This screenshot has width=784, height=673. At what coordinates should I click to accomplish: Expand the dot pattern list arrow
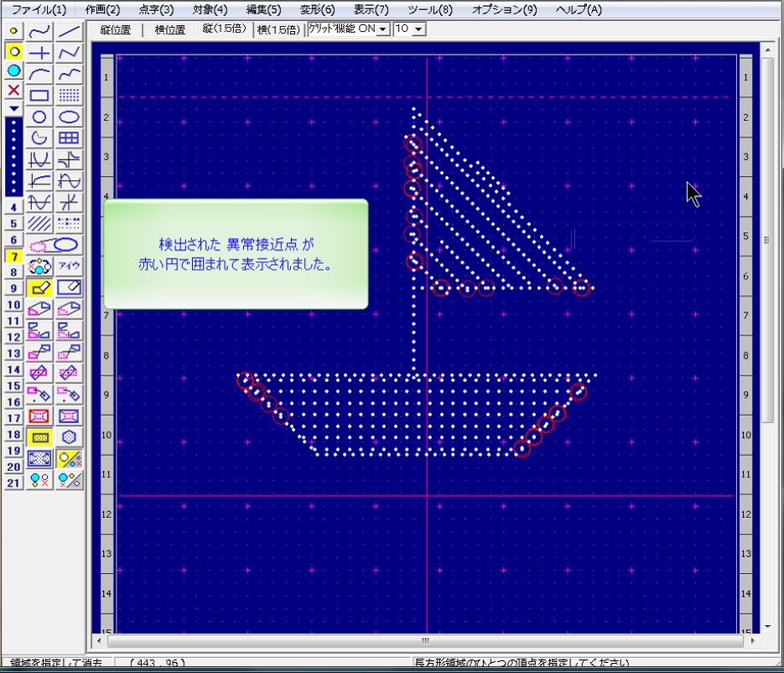pos(13,108)
